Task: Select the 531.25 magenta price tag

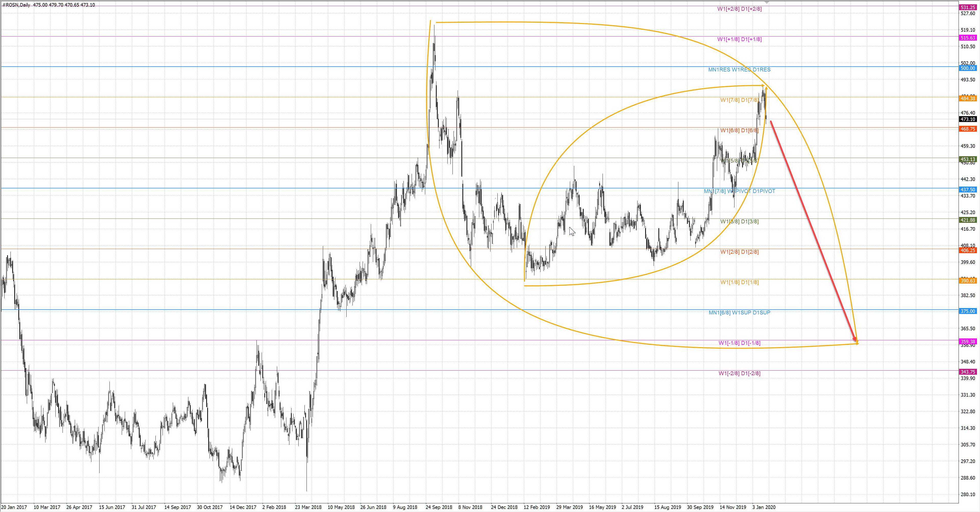Action: [967, 8]
